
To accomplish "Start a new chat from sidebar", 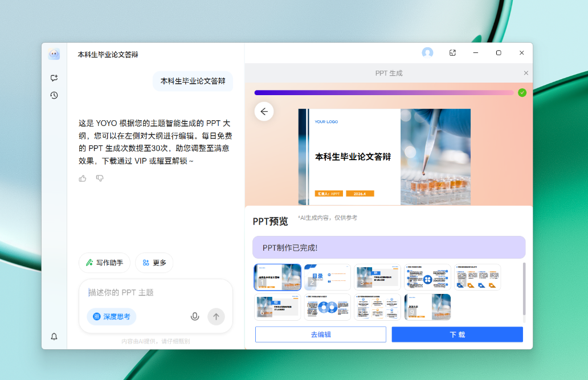I will 54,78.
